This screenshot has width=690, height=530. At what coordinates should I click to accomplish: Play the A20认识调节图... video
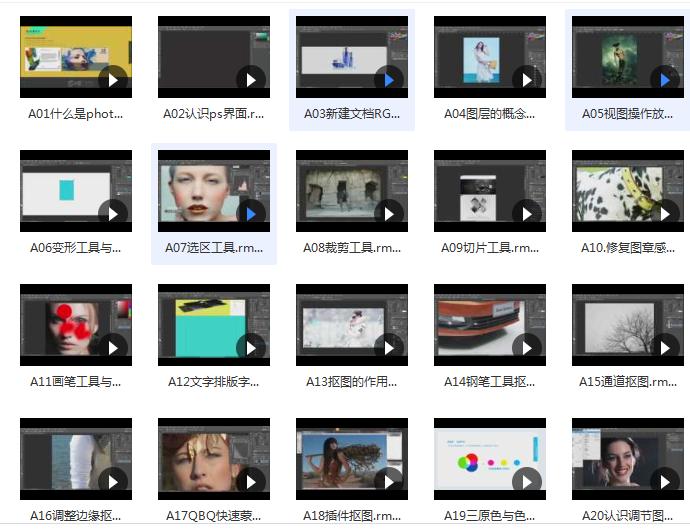coord(665,482)
